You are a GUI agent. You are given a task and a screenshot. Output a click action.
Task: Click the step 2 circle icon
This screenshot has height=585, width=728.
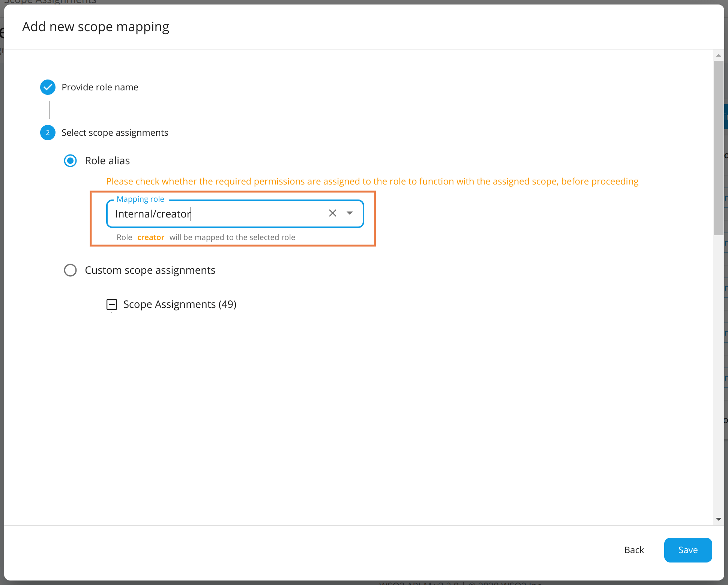(48, 132)
